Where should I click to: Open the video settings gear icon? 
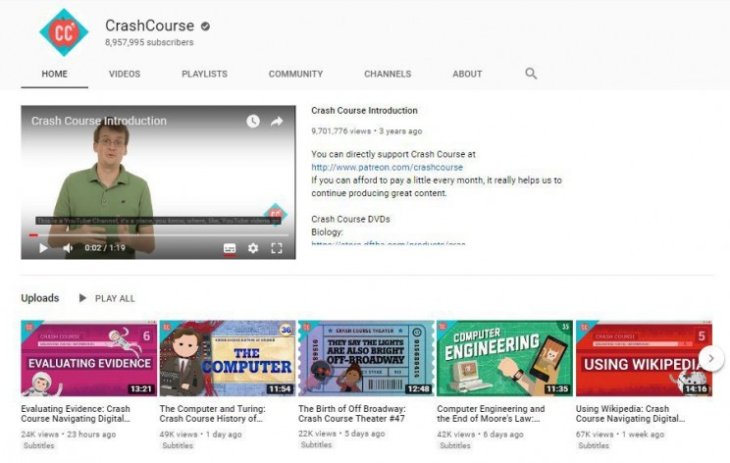tap(253, 248)
